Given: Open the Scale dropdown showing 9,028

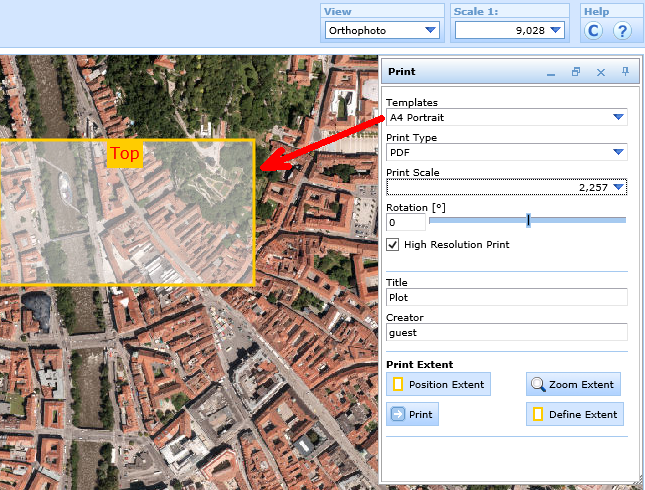Looking at the screenshot, I should coord(509,30).
